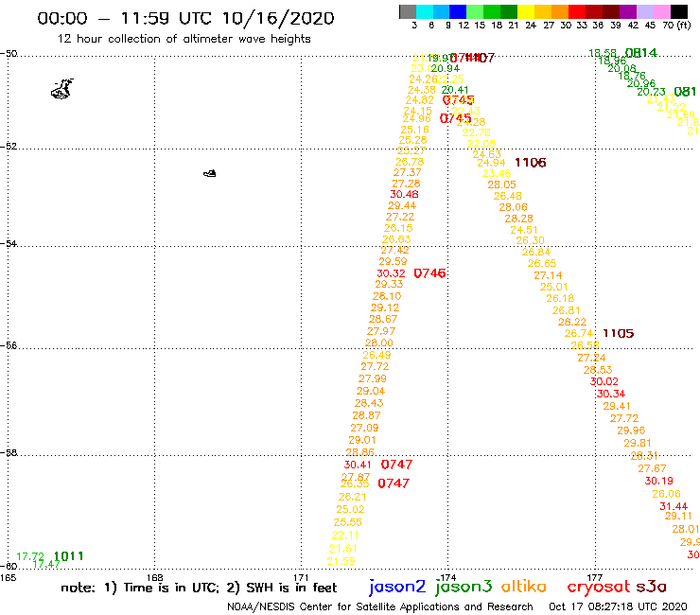The image size is (700, 615).
Task: Click the time stamp 1106
Action: (x=530, y=163)
